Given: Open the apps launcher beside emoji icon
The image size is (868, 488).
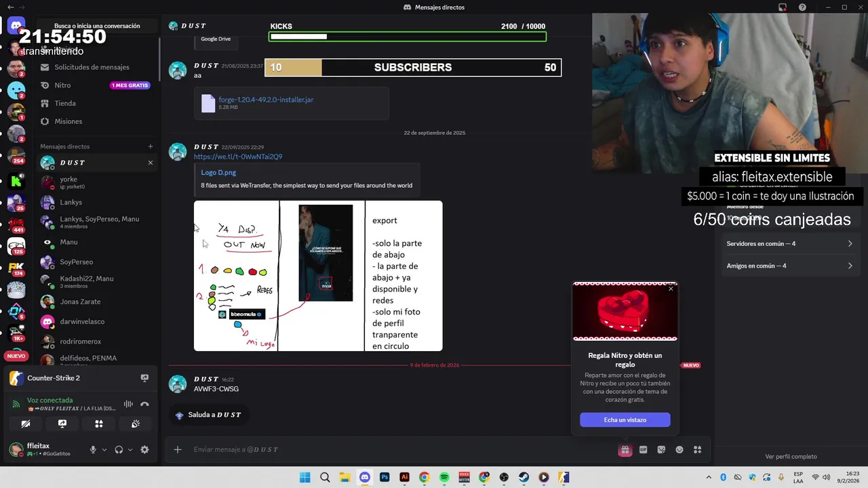Looking at the screenshot, I should pos(697,449).
